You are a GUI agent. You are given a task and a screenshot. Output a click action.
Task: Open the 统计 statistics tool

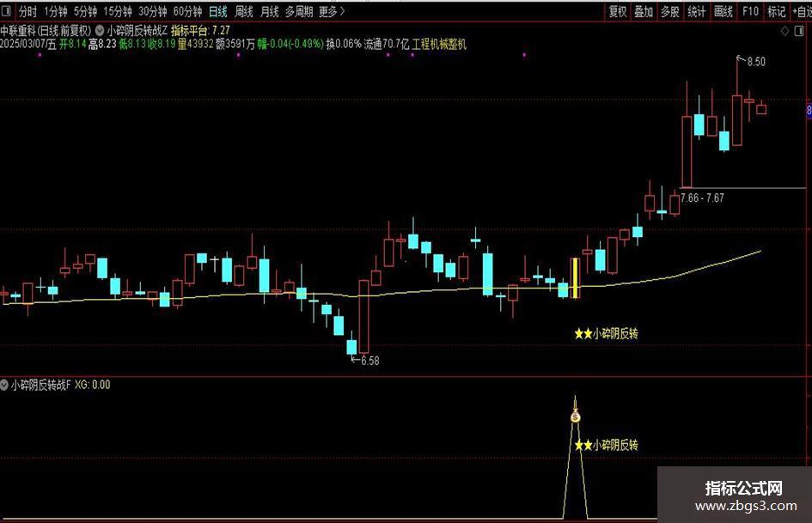coord(697,11)
